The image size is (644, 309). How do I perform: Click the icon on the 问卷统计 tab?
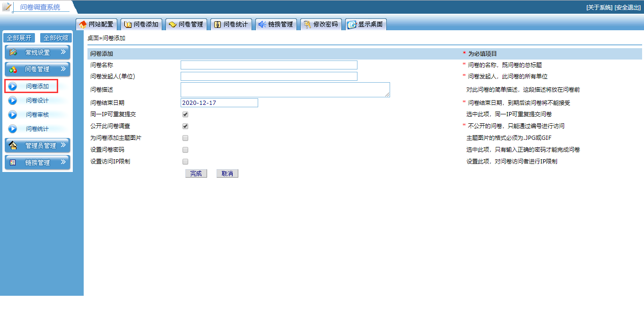(217, 25)
